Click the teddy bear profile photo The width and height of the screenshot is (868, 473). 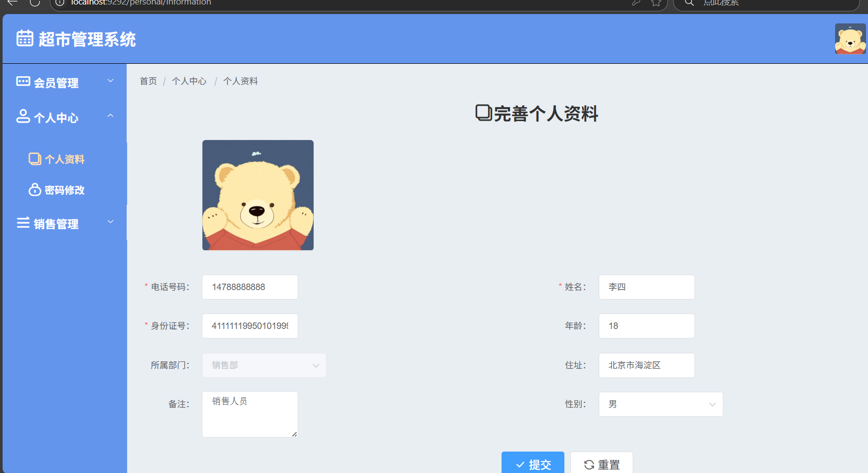(258, 195)
